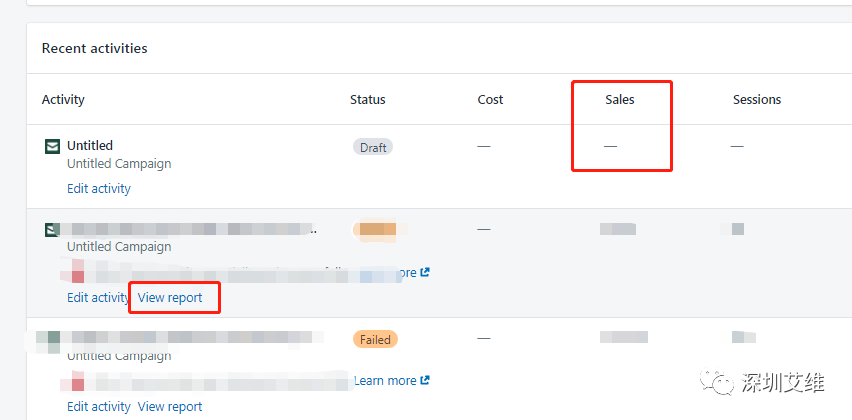Click Edit activity under the Untitled draft
The image size is (852, 420).
[x=99, y=189]
